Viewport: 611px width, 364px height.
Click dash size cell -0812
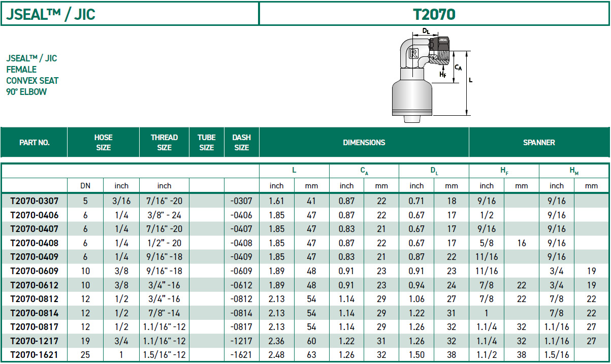tap(241, 299)
